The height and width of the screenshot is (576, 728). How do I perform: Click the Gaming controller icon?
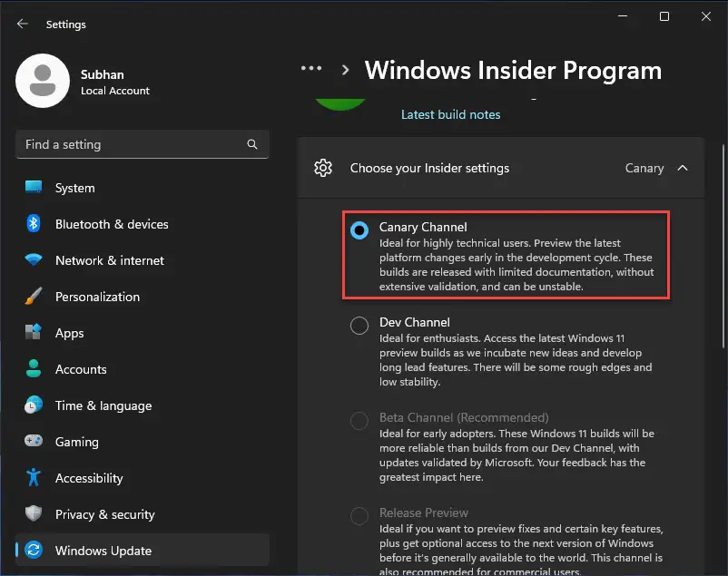34,441
